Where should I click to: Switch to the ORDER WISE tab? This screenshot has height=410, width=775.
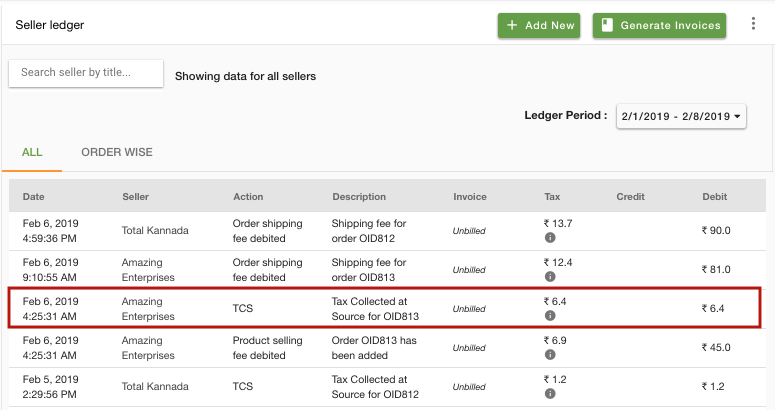tap(117, 152)
